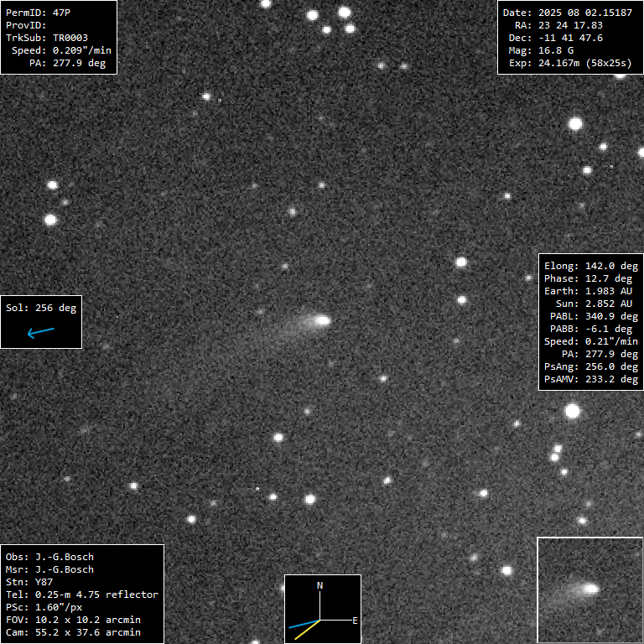Image resolution: width=644 pixels, height=644 pixels.
Task: Click 'PA: 277.9 deg' in top-left box
Action: pos(67,63)
